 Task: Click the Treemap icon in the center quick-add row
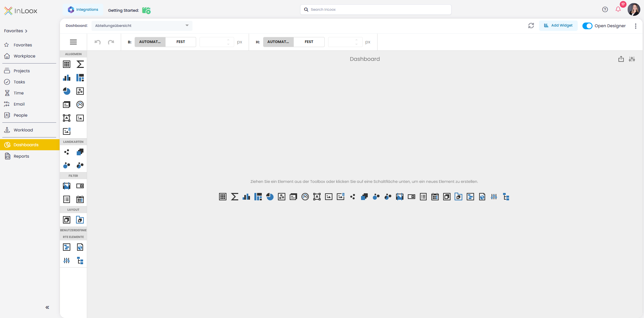tap(258, 197)
